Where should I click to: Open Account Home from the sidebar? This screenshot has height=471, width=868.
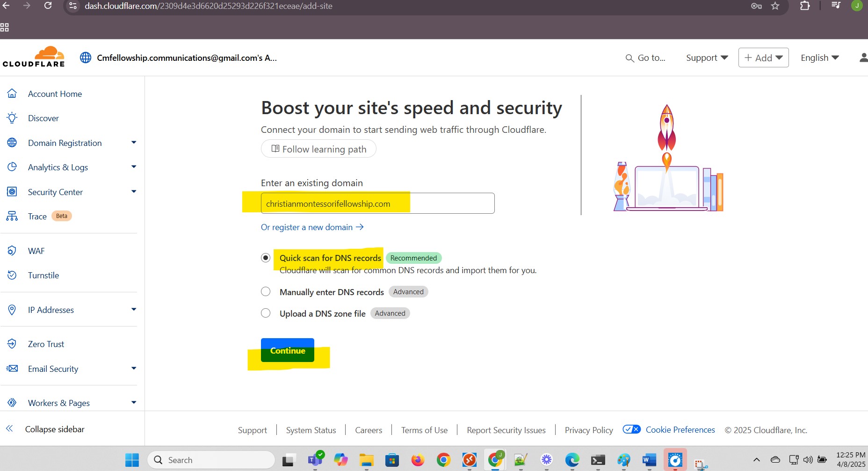tap(55, 94)
